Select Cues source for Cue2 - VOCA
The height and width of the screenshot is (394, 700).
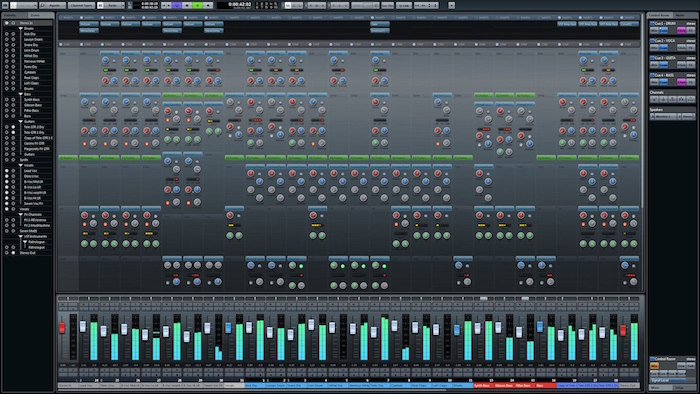coord(664,47)
